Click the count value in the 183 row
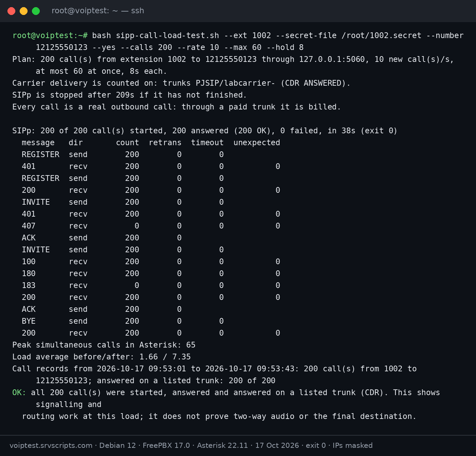Viewport: 476px width, 456px height. [x=137, y=285]
